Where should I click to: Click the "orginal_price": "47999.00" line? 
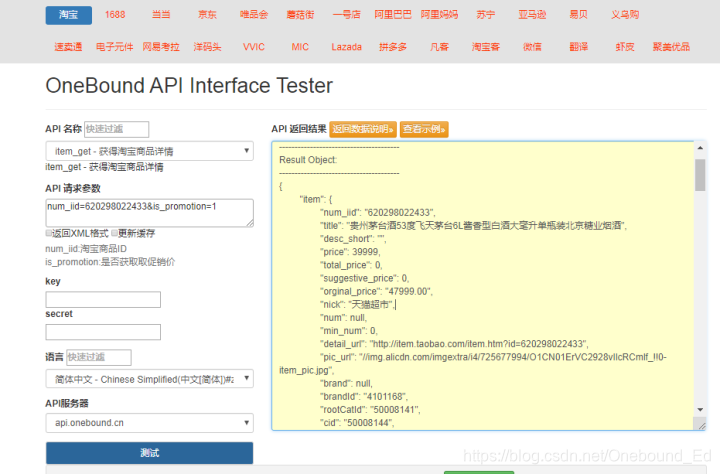377,292
